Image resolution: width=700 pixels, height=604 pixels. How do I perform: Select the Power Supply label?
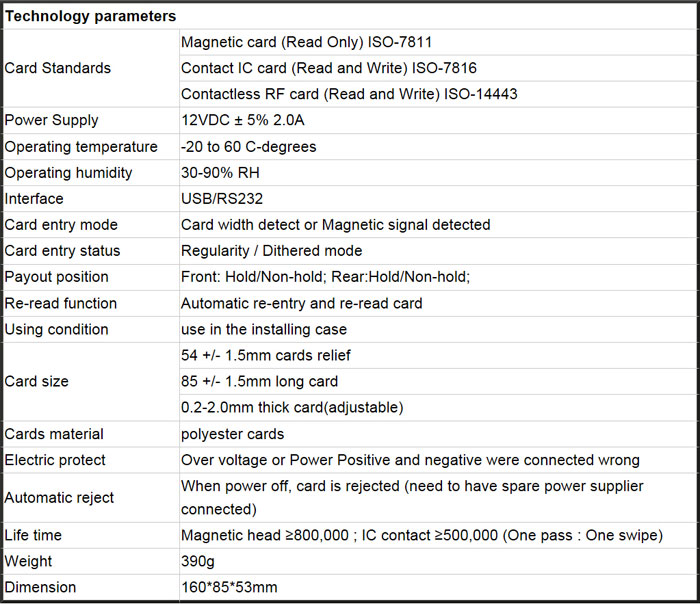(52, 120)
